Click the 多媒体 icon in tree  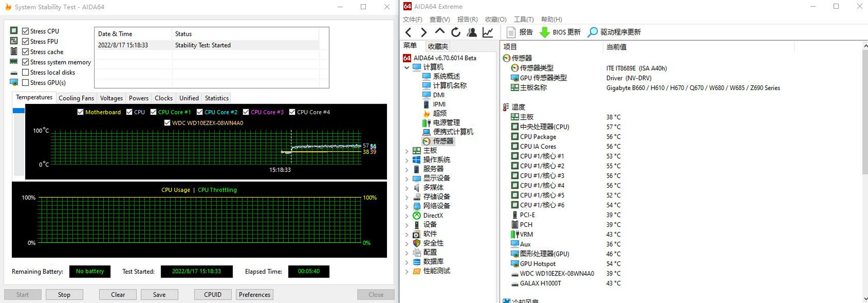[416, 188]
